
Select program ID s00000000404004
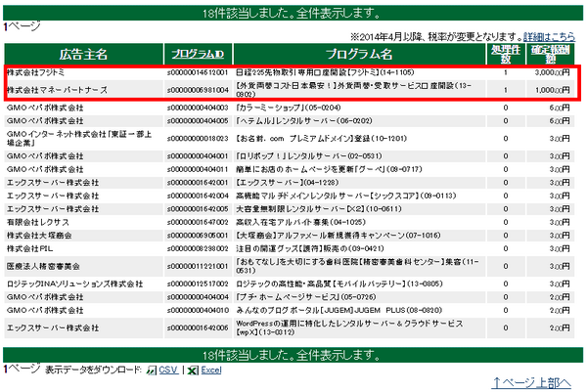click(x=198, y=297)
